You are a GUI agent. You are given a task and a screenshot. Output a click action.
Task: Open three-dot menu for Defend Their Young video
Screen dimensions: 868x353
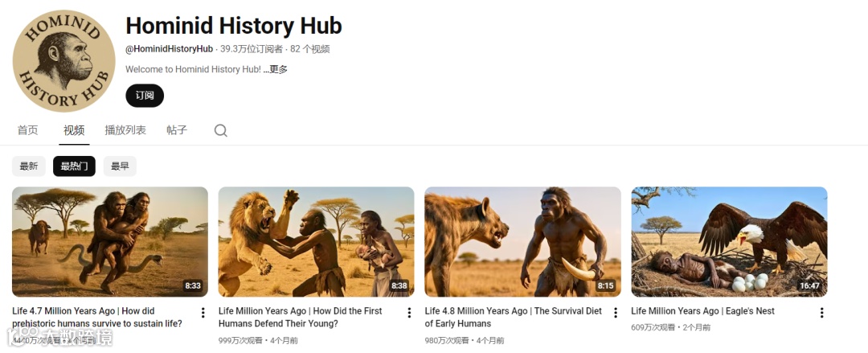pos(409,313)
